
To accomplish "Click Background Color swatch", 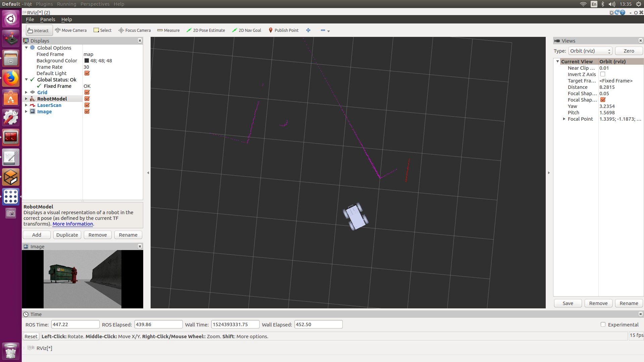I will tap(87, 61).
